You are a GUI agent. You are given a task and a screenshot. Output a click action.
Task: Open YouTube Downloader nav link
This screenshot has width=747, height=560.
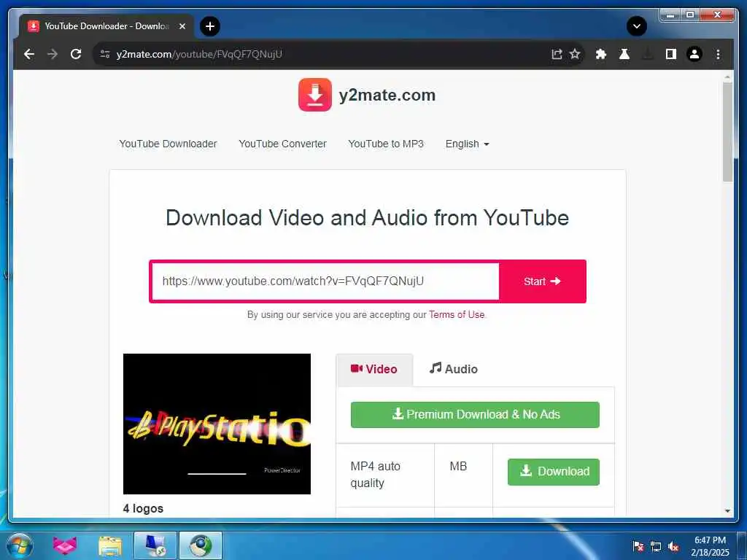click(x=168, y=144)
